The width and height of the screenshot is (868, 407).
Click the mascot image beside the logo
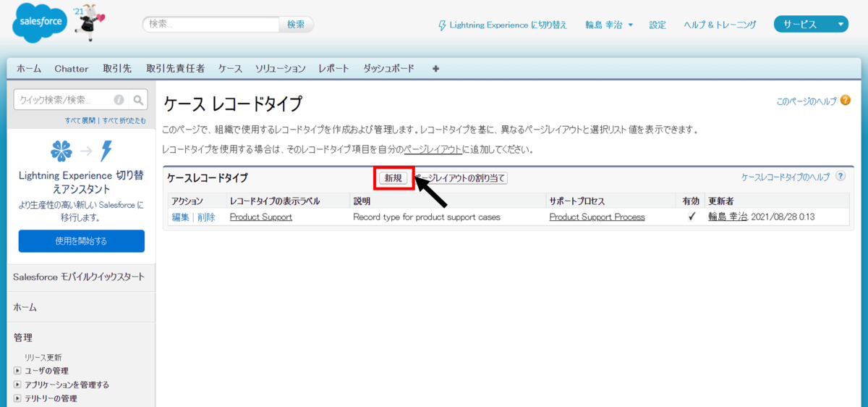tap(88, 24)
